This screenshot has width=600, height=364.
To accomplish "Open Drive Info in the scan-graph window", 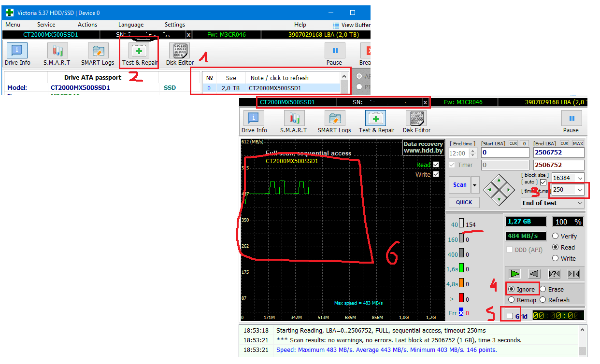I will click(x=254, y=122).
